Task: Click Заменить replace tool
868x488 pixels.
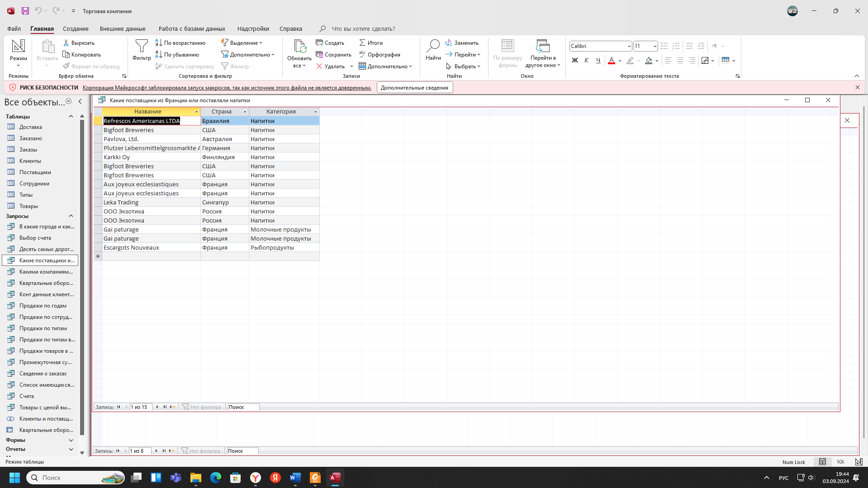Action: (462, 43)
